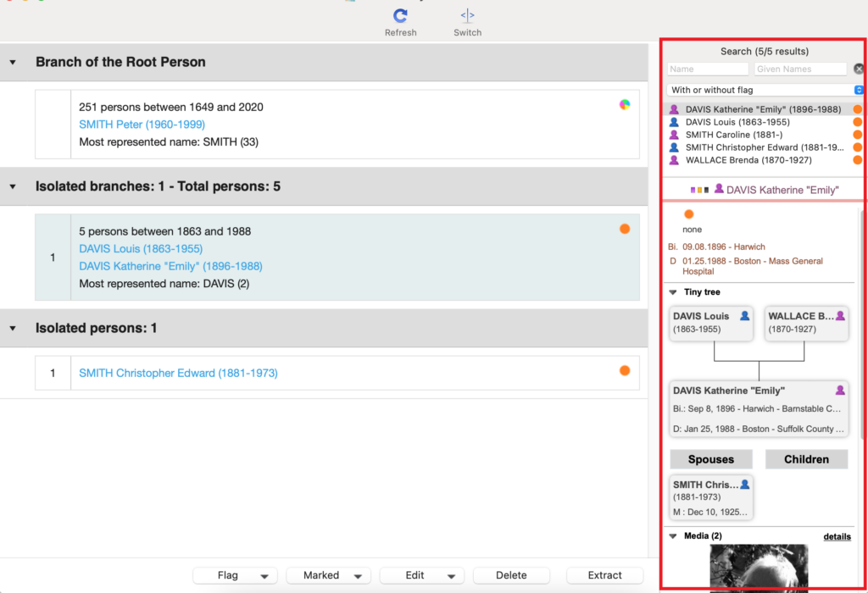This screenshot has width=868, height=593.
Task: Click '5 persons between 1863 and 1988' text
Action: [165, 231]
